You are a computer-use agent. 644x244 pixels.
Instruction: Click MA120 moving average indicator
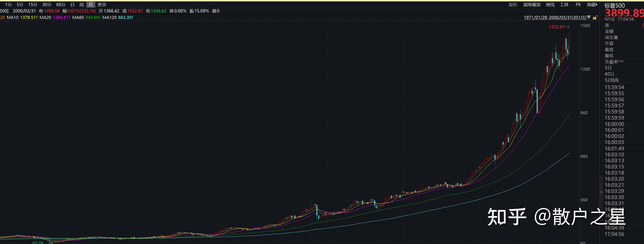(x=110, y=18)
